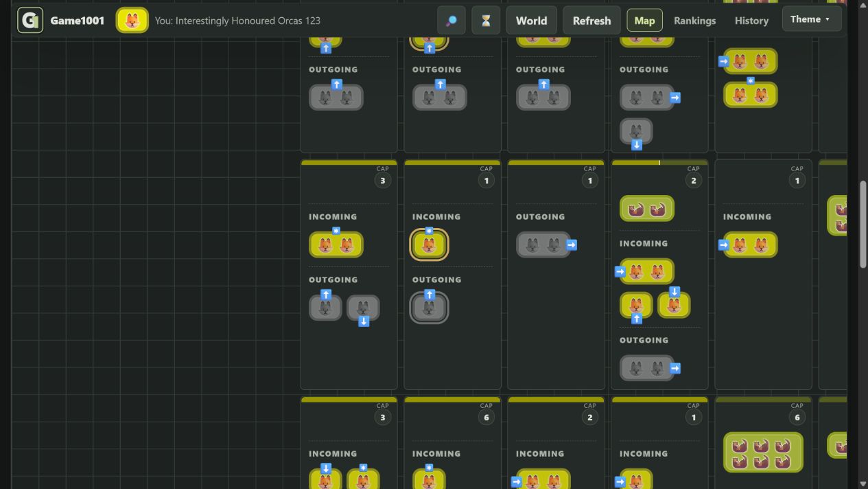
Task: Click unoutlined up-arrow single wolf beside down-arrow wolf
Action: 325,308
